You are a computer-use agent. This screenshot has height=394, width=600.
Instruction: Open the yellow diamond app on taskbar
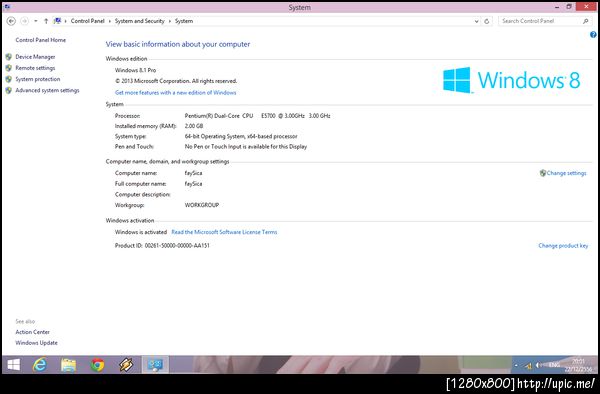[126, 365]
